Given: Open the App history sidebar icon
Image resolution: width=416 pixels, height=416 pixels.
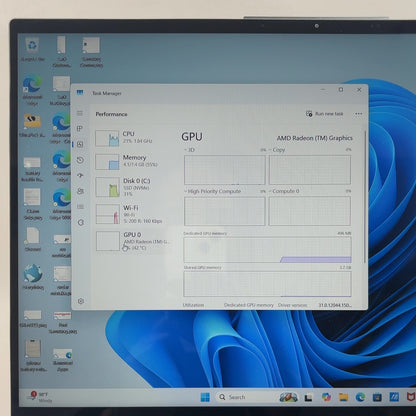Looking at the screenshot, I should (80, 160).
